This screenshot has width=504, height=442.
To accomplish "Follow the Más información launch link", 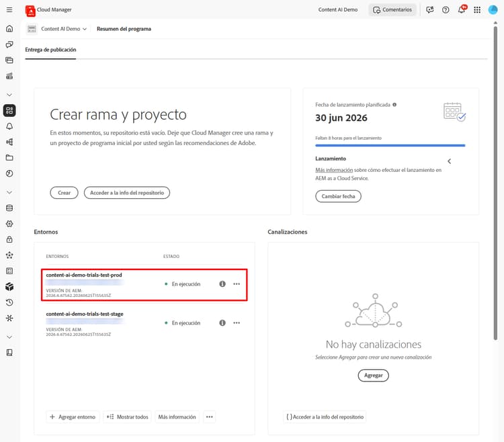I will [334, 170].
